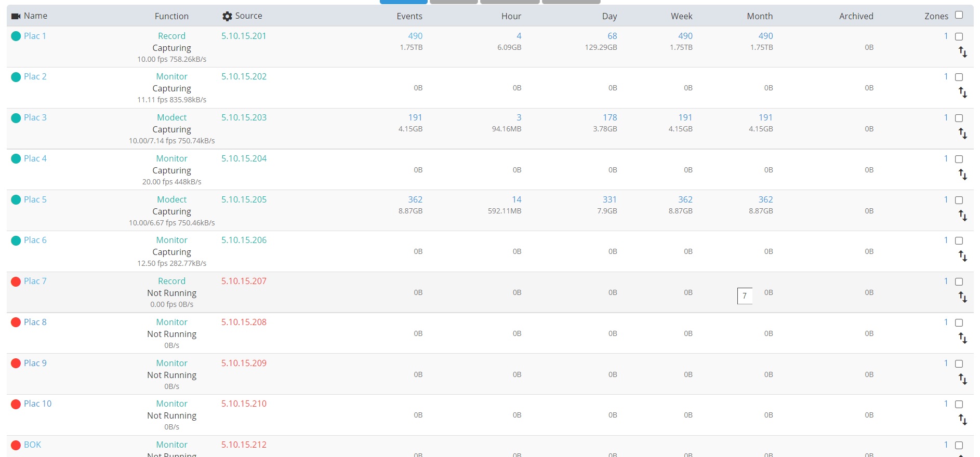Check the checkbox for Plac 5
980x457 pixels.
pyautogui.click(x=959, y=200)
